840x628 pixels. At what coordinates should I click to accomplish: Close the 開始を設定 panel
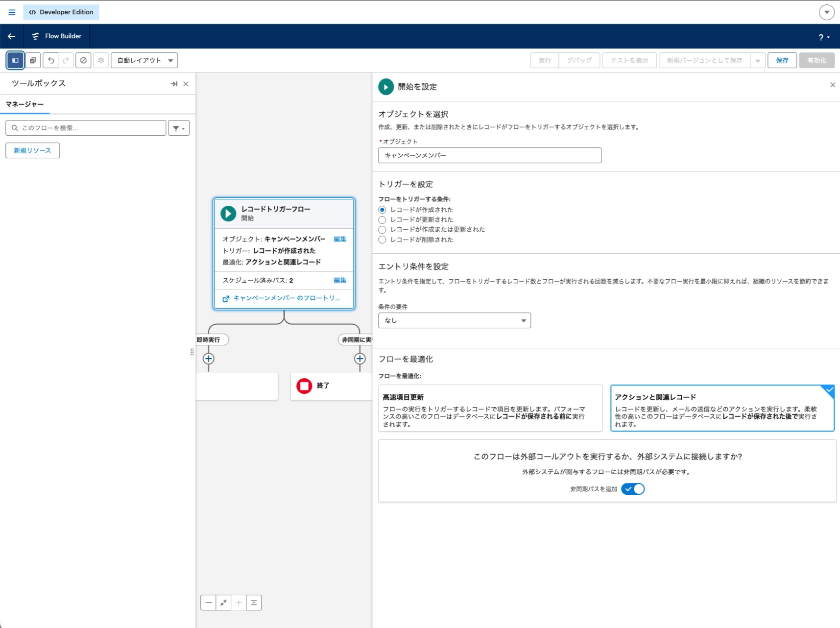(x=833, y=85)
